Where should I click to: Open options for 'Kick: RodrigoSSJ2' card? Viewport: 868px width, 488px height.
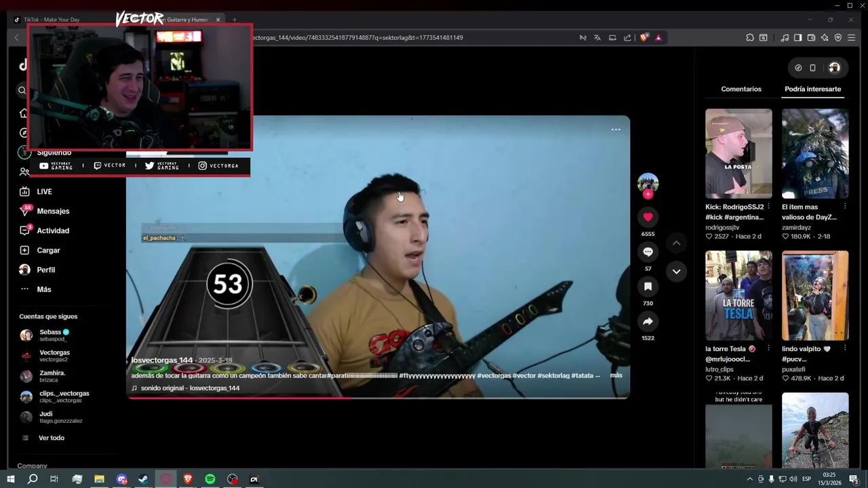point(768,206)
